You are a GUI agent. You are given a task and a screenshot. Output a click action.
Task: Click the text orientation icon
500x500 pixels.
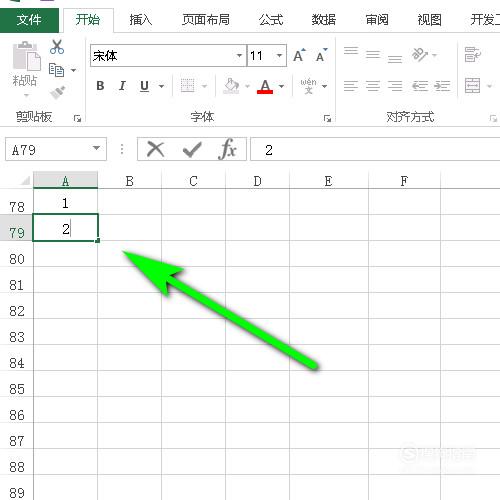pyautogui.click(x=420, y=55)
